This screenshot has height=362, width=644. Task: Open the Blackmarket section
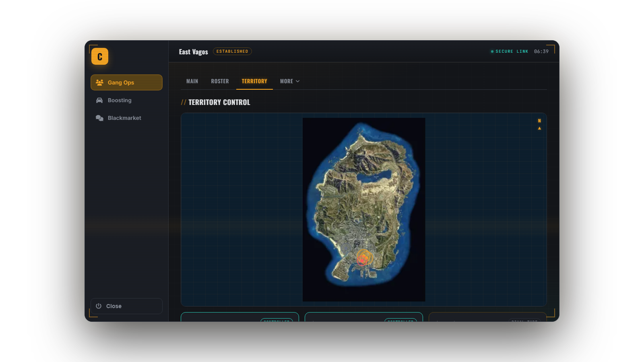(x=126, y=118)
